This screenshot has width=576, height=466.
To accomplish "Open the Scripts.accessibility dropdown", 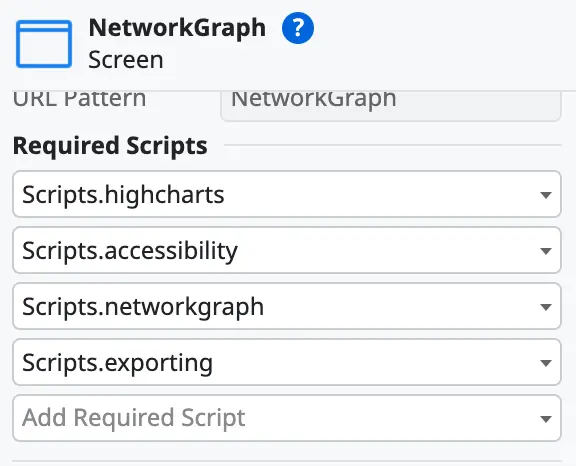I will click(287, 250).
